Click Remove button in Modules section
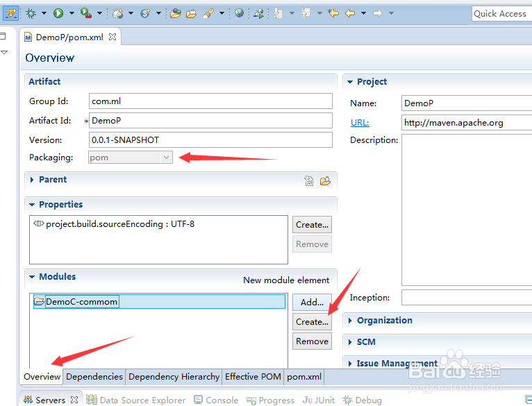 [312, 341]
